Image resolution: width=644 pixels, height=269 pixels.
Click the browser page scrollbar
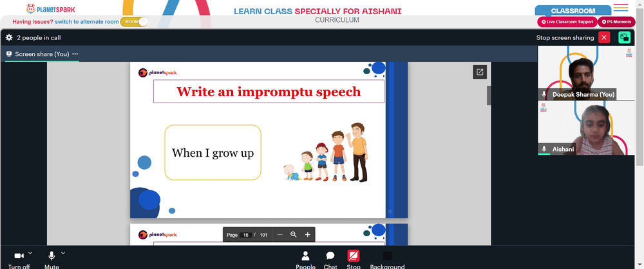(x=640, y=86)
